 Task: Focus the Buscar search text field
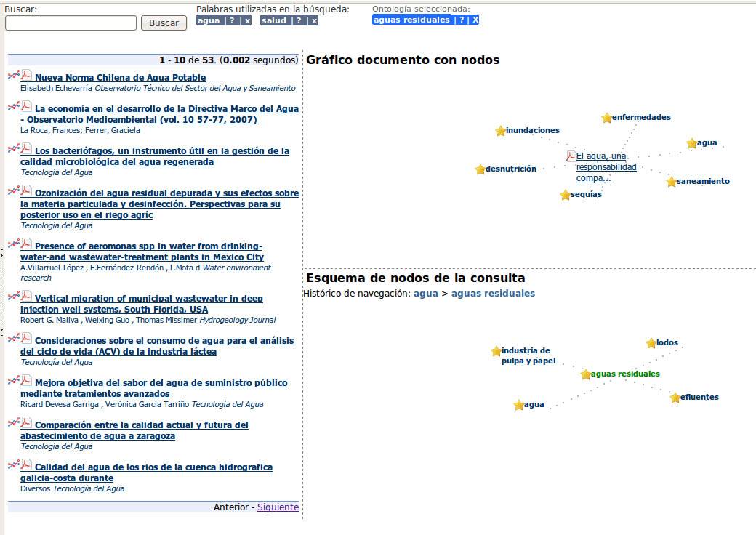tap(71, 23)
